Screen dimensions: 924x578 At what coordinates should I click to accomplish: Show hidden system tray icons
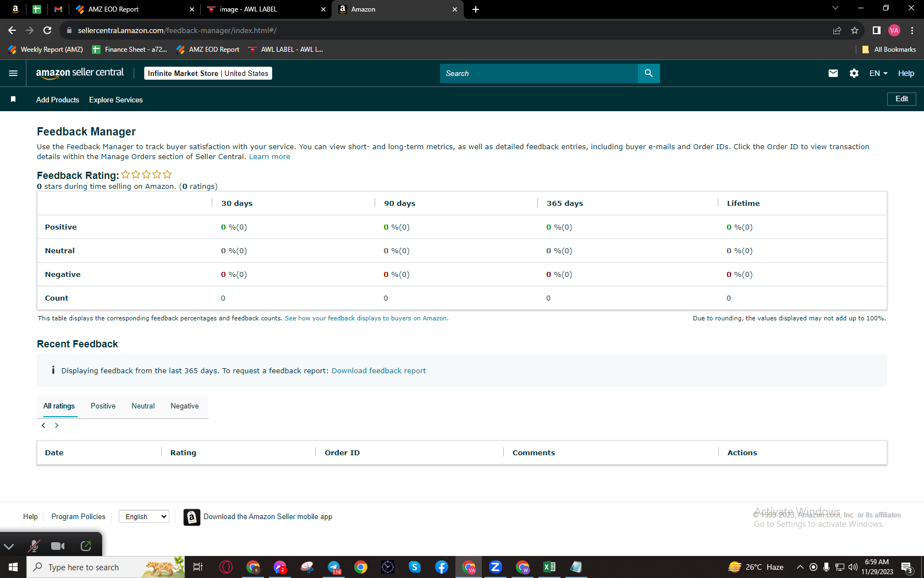(800, 567)
